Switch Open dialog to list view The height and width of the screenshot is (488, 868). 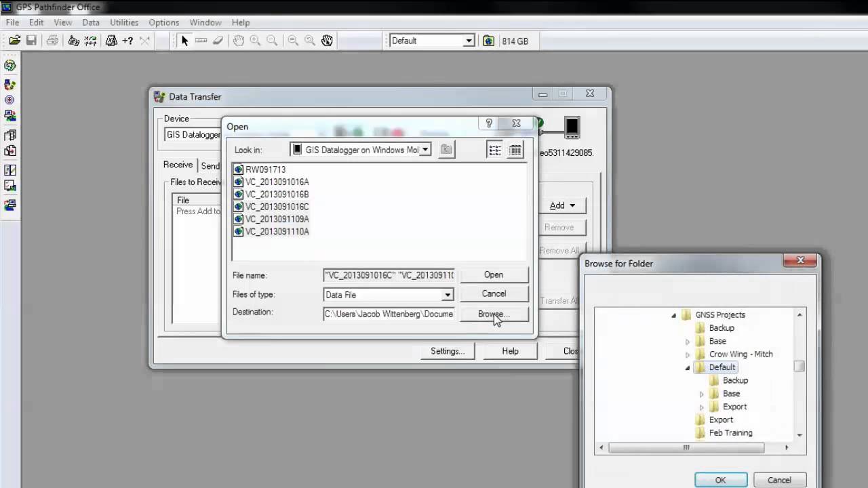pyautogui.click(x=495, y=150)
